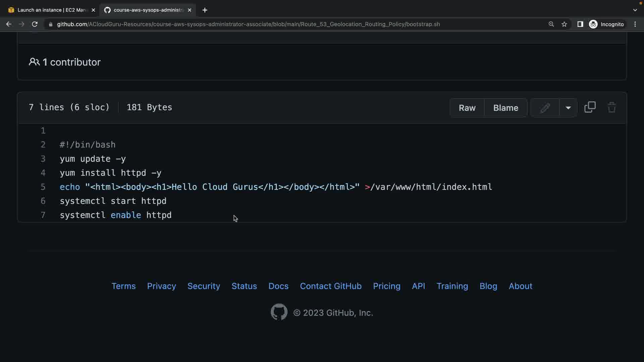Select line number 5 in code

pos(43,187)
